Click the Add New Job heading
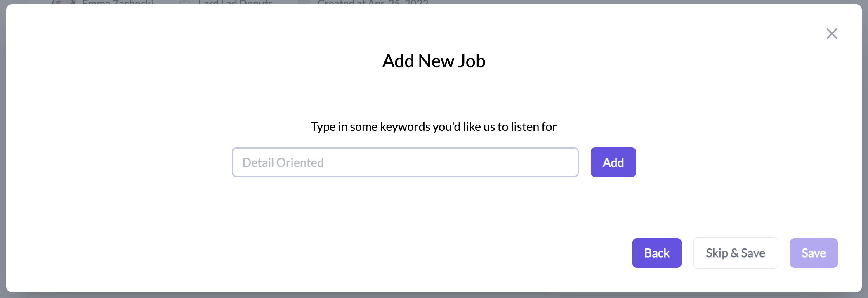 (x=434, y=61)
